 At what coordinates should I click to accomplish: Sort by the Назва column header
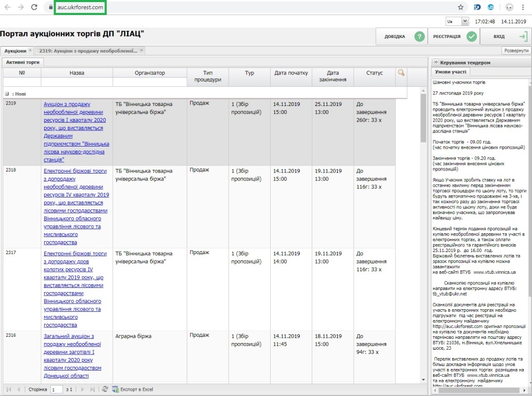click(x=77, y=73)
